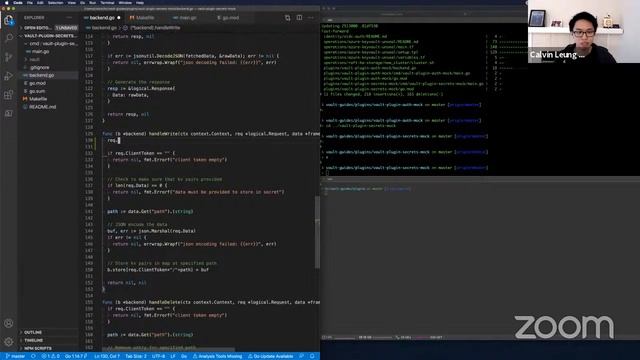Open the Selection menu
This screenshot has width=640, height=360.
(56, 2)
